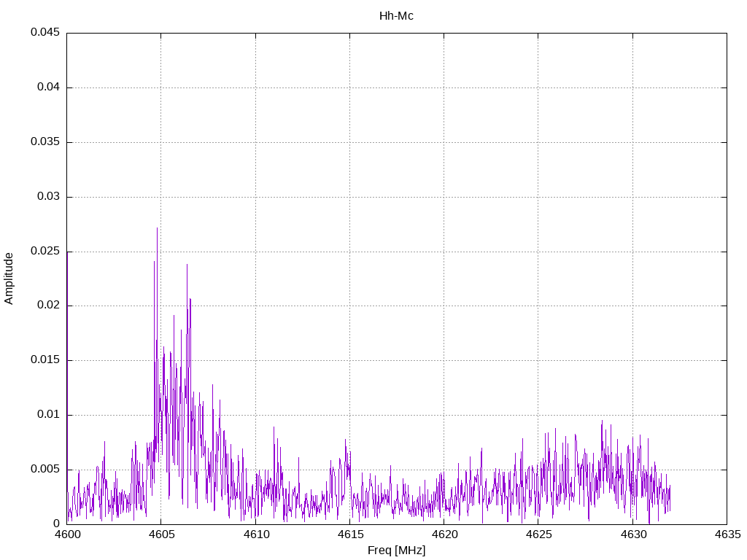Select the 4605 x-axis tick label
The image size is (747, 560).
click(x=161, y=534)
